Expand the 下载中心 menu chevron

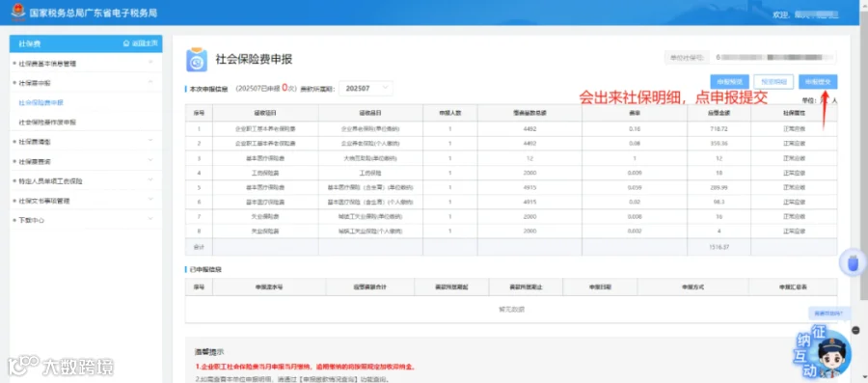pos(150,220)
